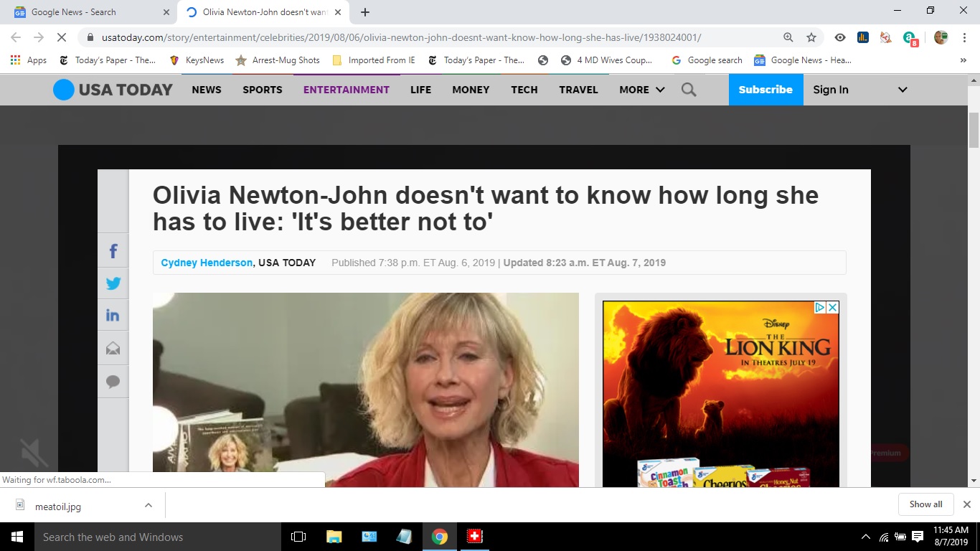Stop page loading with X button
The image size is (980, 551).
(x=62, y=37)
